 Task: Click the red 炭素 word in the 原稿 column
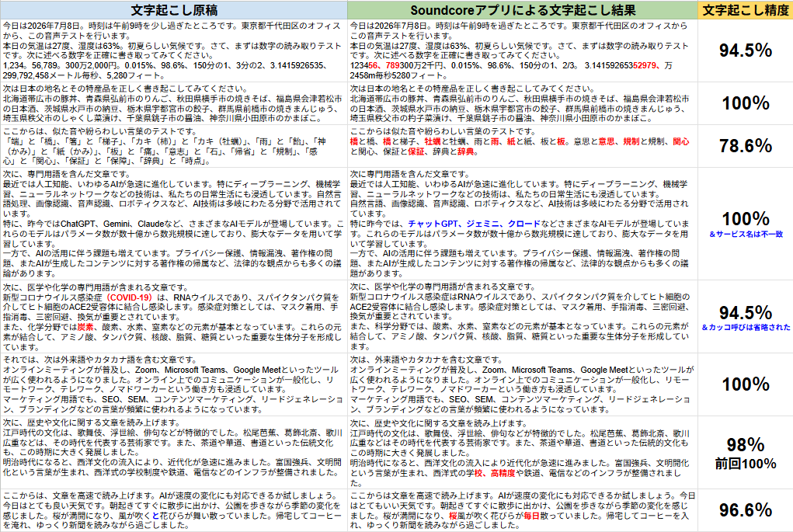85,327
